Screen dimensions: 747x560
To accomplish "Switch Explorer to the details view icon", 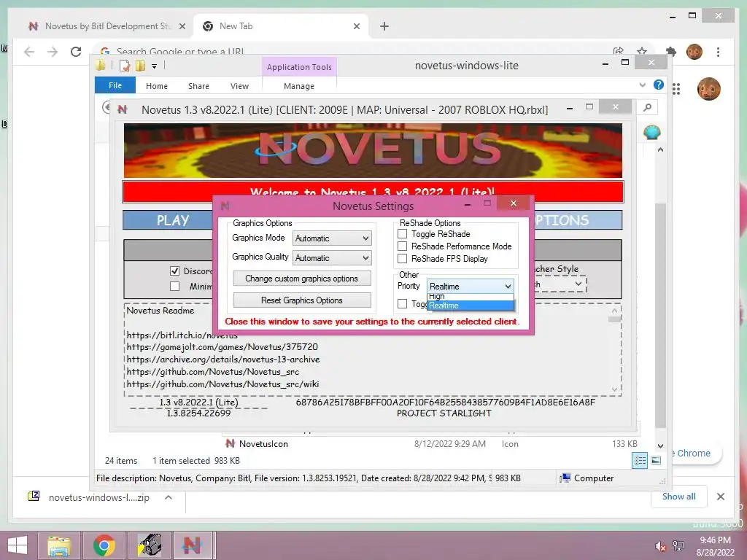I will (x=639, y=460).
